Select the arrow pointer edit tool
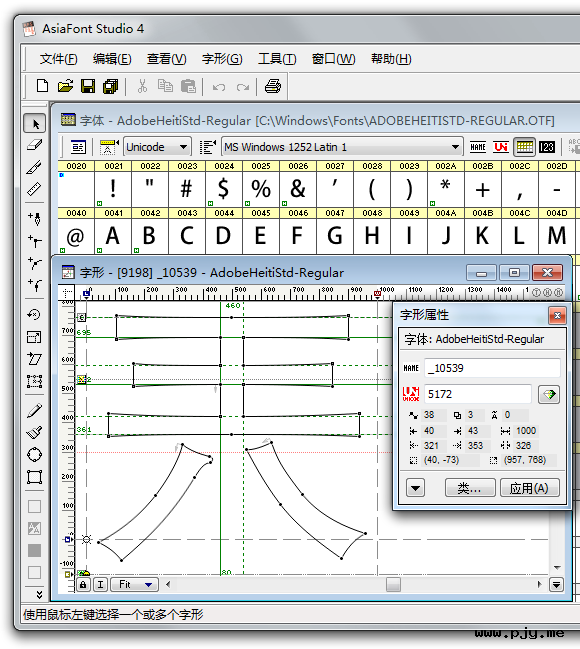Screen dimensions: 580x649 click(35, 123)
